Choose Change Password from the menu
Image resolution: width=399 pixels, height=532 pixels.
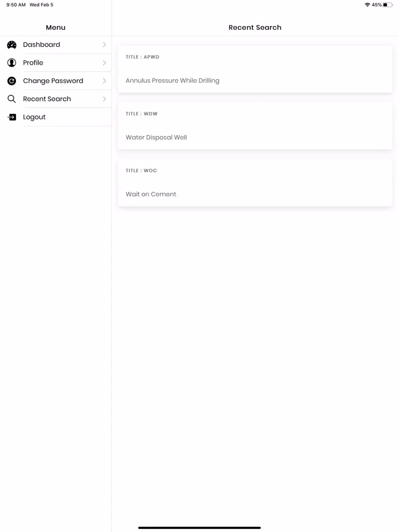(56, 81)
